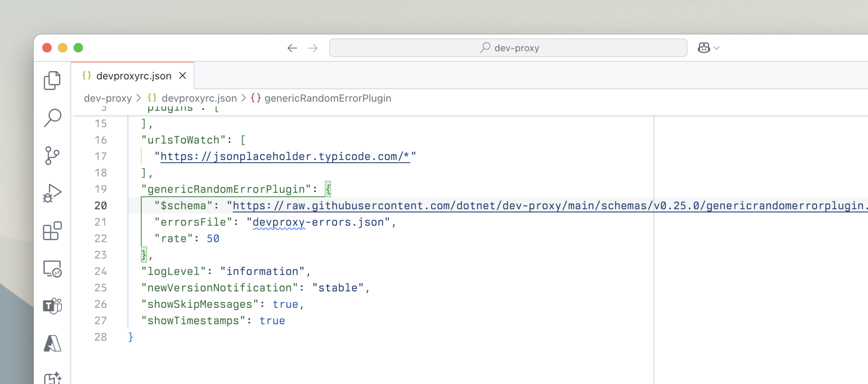Open dev-proxy breadcrumb dropdown
Viewport: 868px width, 384px height.
tap(108, 98)
